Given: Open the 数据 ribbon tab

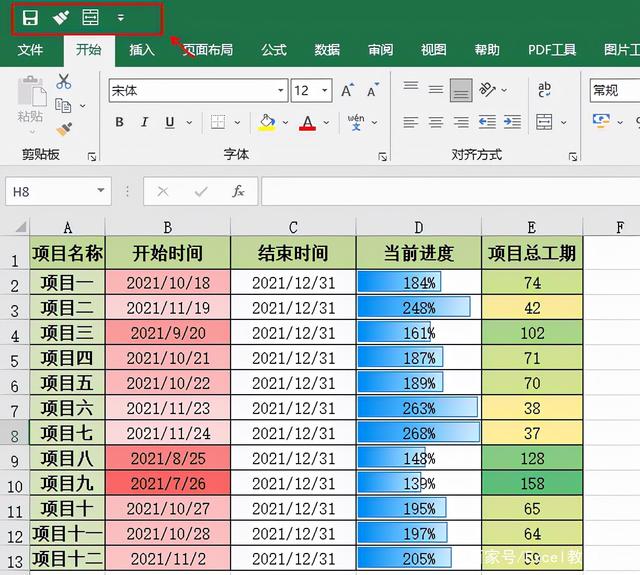Looking at the screenshot, I should tap(327, 50).
